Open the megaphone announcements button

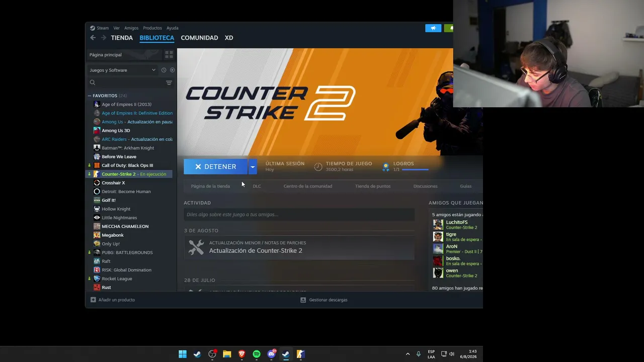[x=433, y=28]
